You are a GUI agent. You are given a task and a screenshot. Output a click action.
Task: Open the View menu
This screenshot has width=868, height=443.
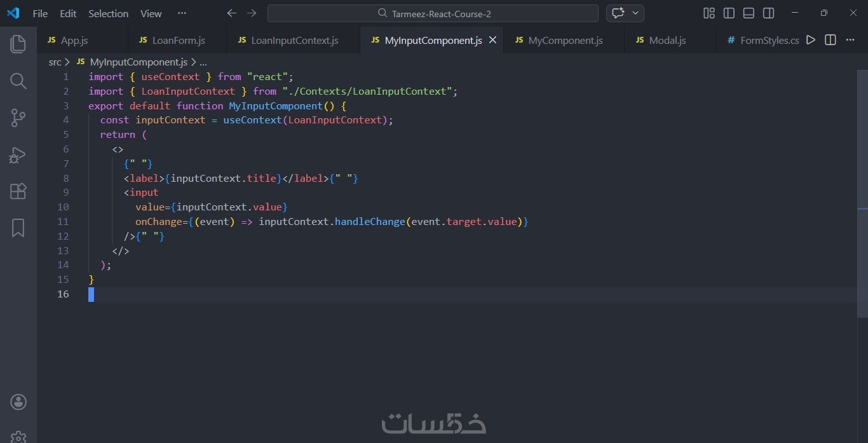coord(151,13)
